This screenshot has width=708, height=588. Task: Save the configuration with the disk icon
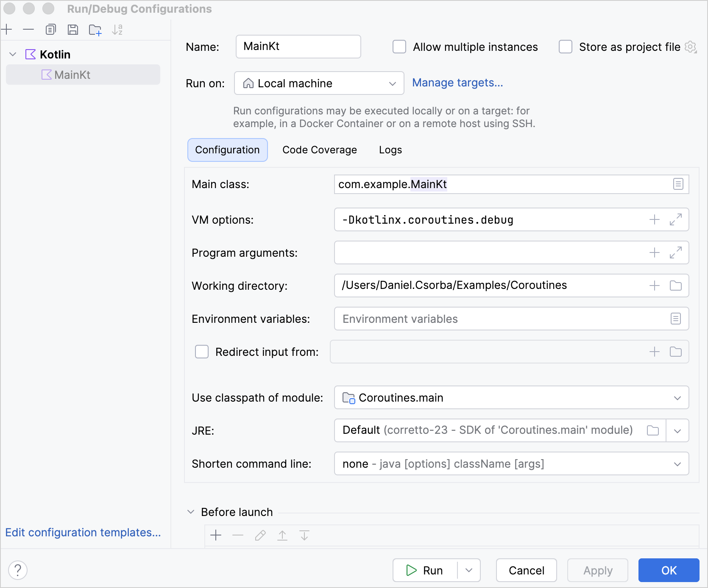coord(73,30)
